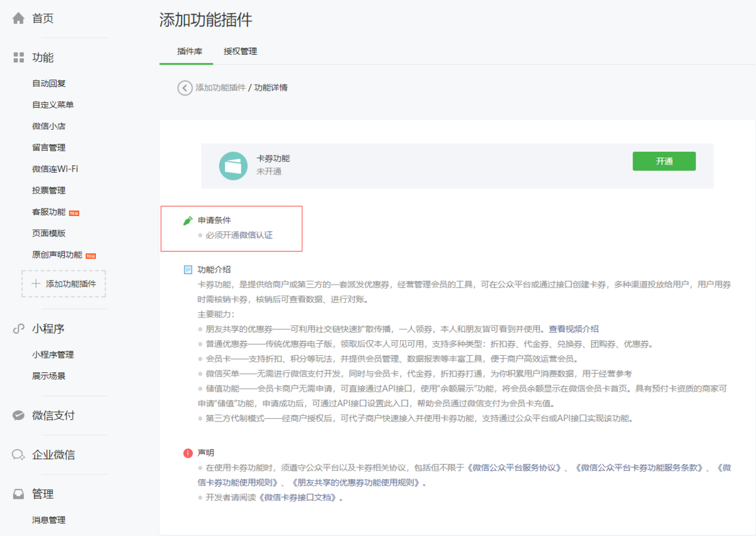Screen dimensions: 756x536
Task: Go to 微信小店 in the sidebar
Action: [49, 126]
